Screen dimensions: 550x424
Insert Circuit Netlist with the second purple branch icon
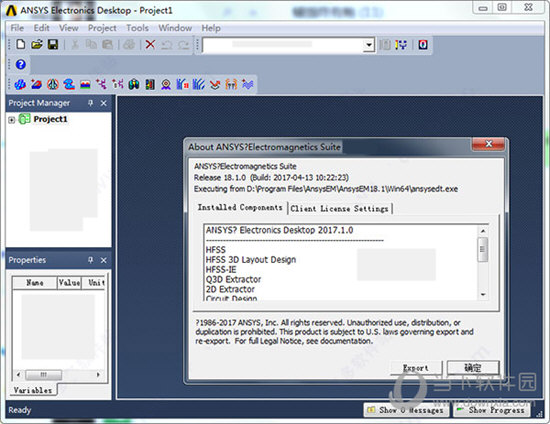pyautogui.click(x=118, y=85)
